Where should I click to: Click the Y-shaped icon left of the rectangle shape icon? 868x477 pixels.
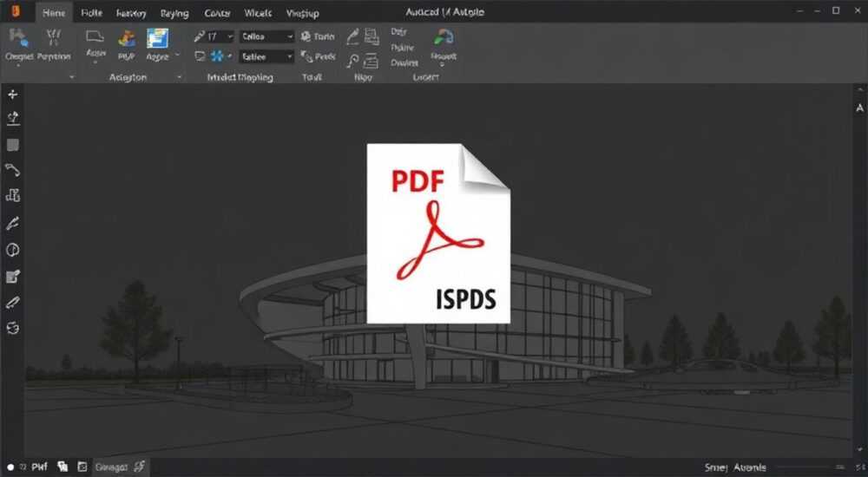tap(54, 37)
